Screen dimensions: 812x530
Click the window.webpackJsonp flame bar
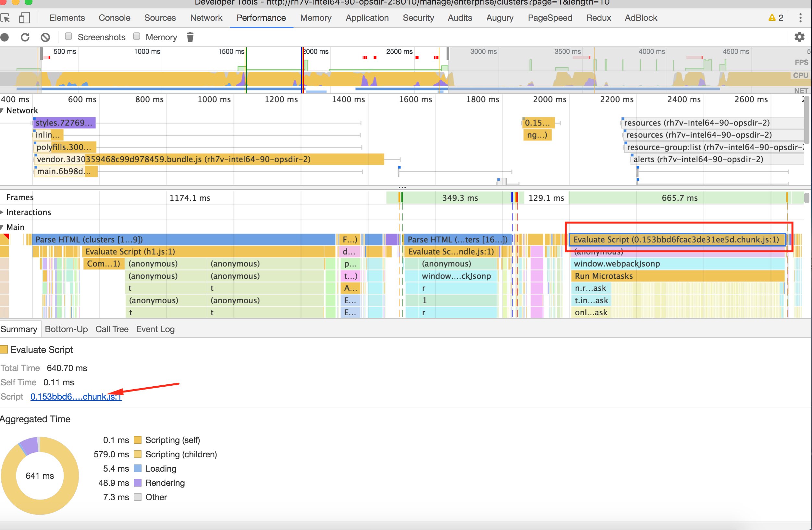[x=678, y=264]
